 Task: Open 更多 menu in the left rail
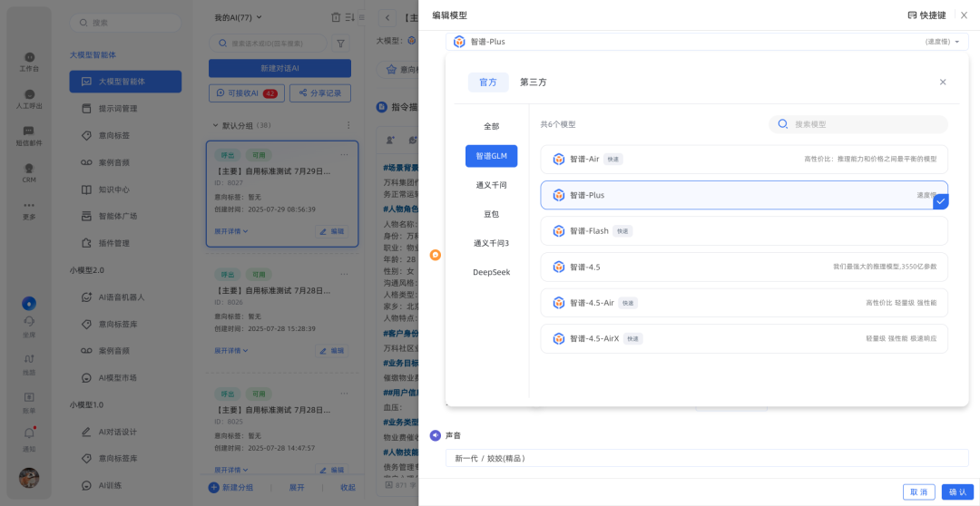tap(29, 210)
